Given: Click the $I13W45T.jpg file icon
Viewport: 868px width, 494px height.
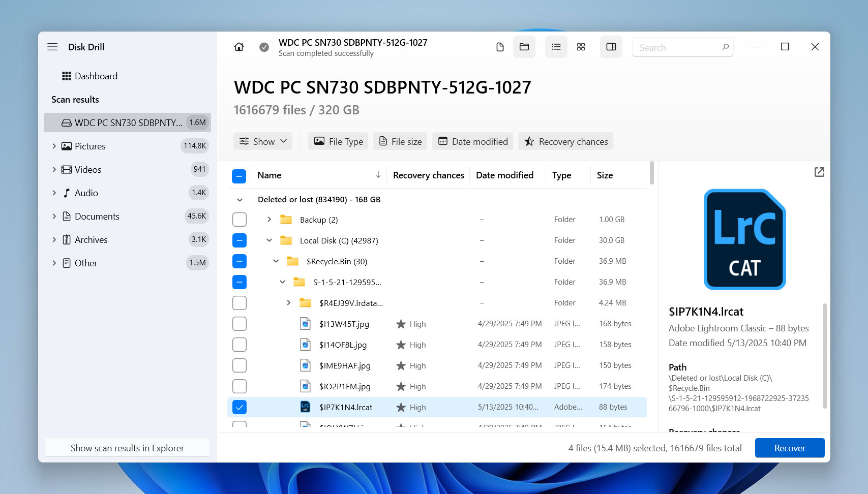Looking at the screenshot, I should (305, 324).
